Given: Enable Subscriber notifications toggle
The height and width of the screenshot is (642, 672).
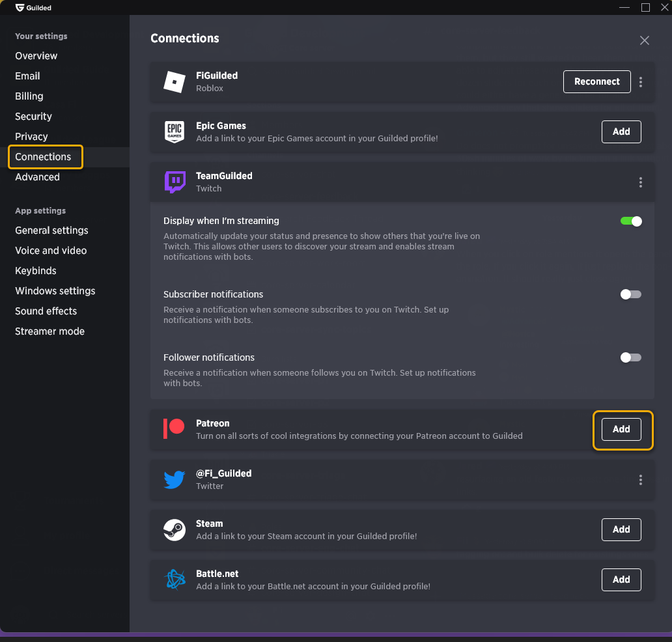Looking at the screenshot, I should [631, 294].
